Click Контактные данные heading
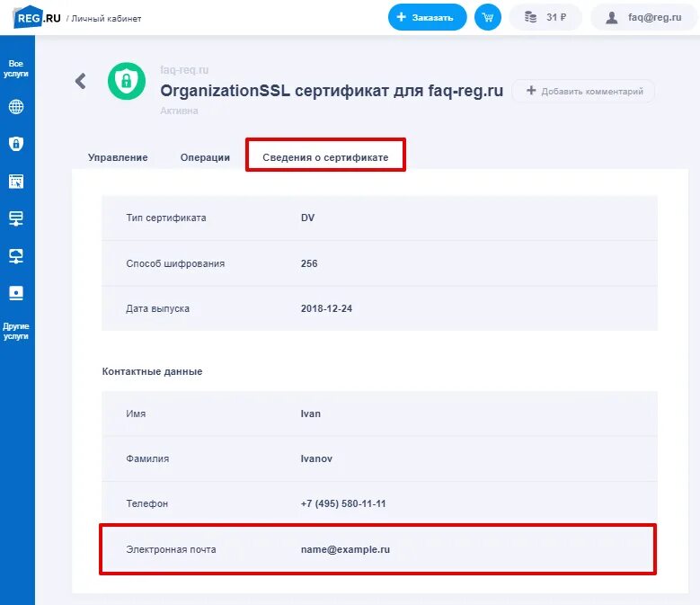 [152, 371]
